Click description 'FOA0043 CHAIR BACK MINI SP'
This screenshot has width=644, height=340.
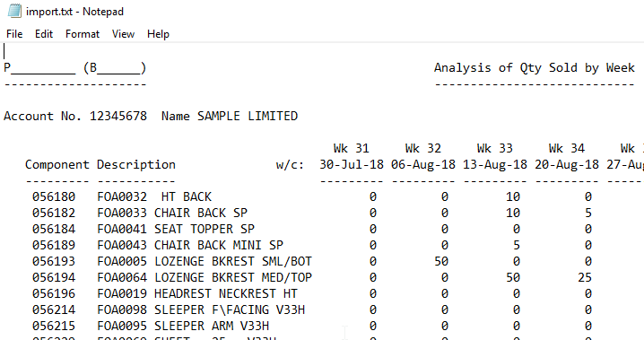[190, 246]
